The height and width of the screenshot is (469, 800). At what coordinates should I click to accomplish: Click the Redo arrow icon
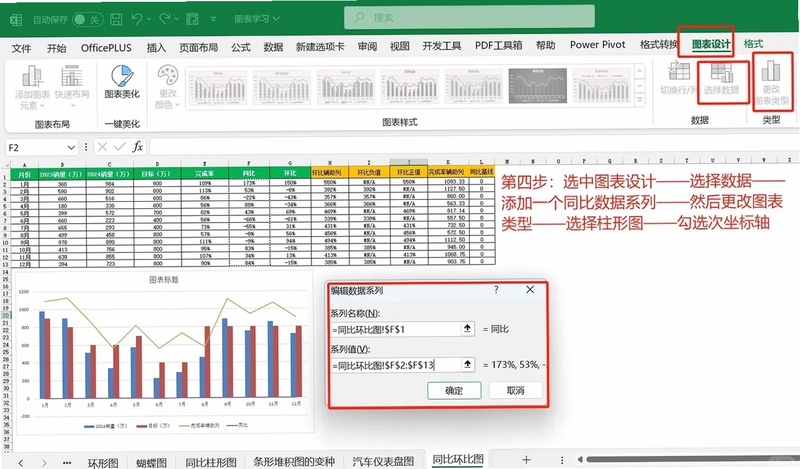[164, 19]
